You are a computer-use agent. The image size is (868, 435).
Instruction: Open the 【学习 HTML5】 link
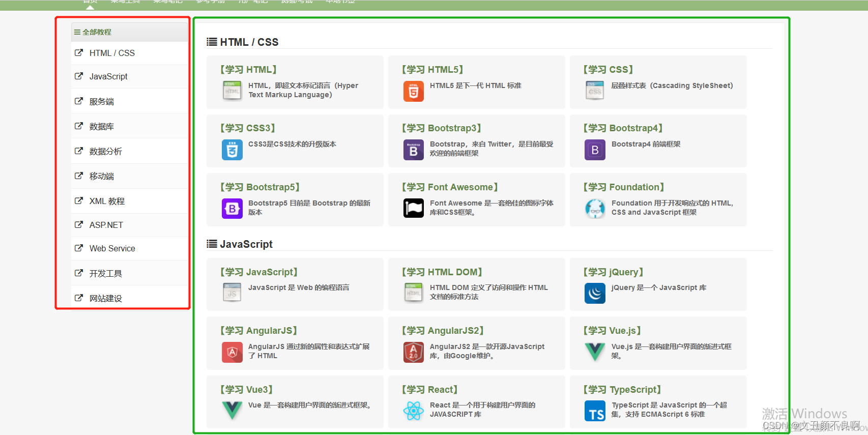[432, 70]
